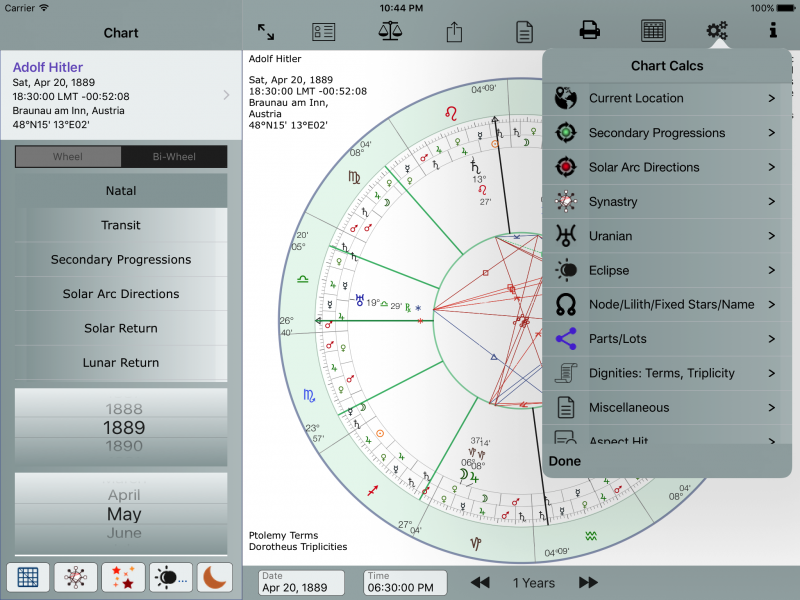Tap the Date field showing Apr 20, 1889
The width and height of the screenshot is (800, 600).
(x=302, y=582)
